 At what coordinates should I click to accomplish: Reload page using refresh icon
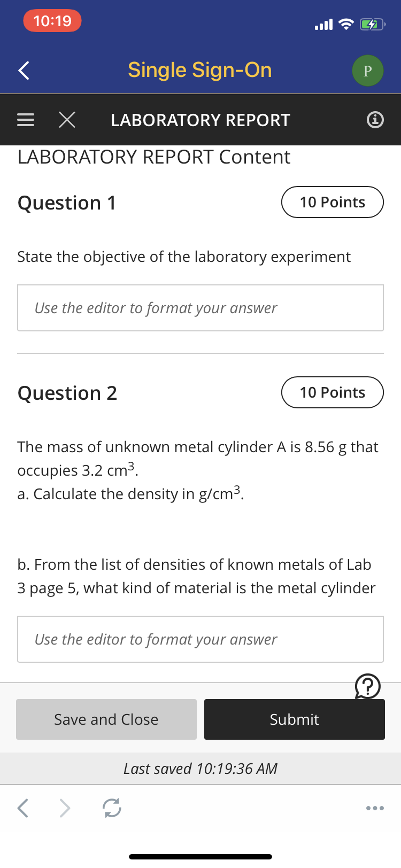(x=112, y=808)
